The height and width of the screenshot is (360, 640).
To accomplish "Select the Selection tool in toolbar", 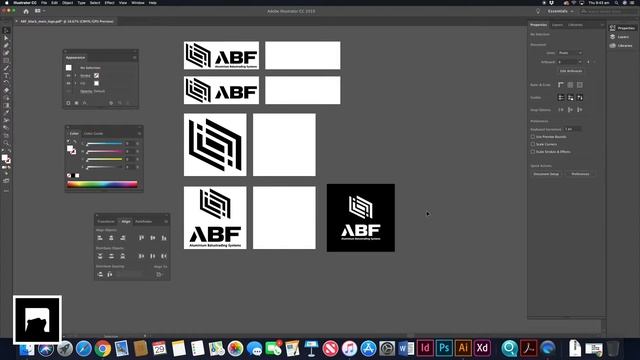I will click(x=6, y=31).
